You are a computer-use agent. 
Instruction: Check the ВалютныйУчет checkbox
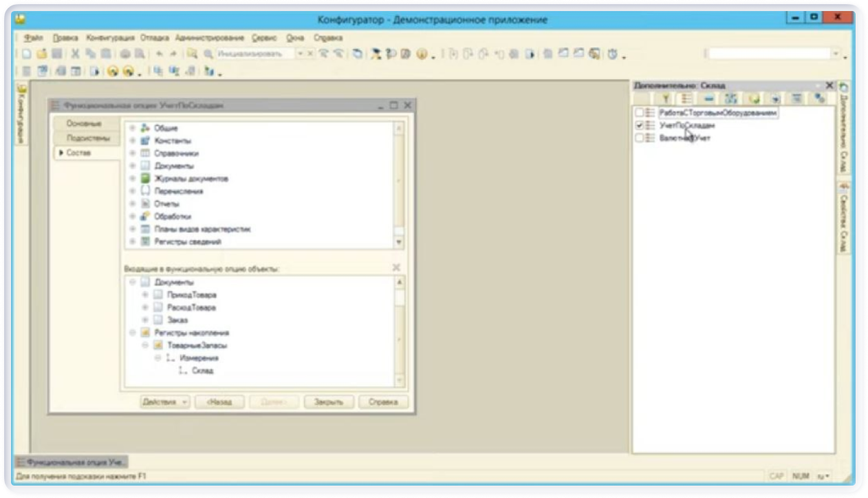pos(640,138)
